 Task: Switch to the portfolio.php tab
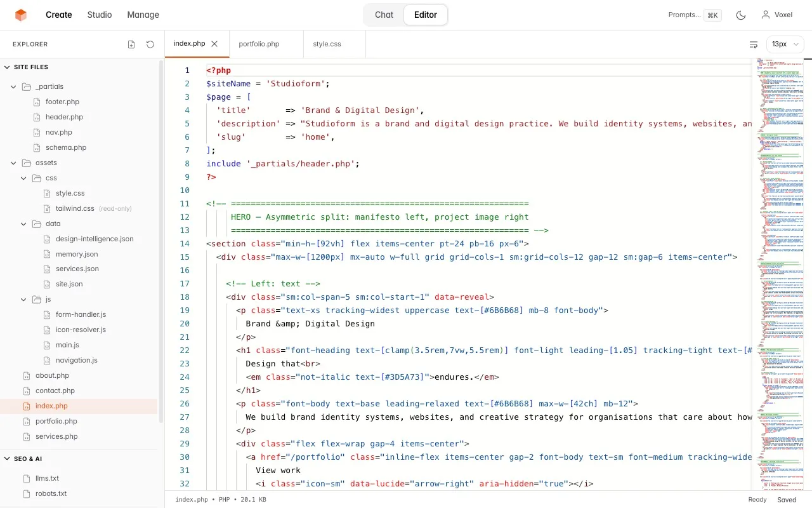point(259,44)
